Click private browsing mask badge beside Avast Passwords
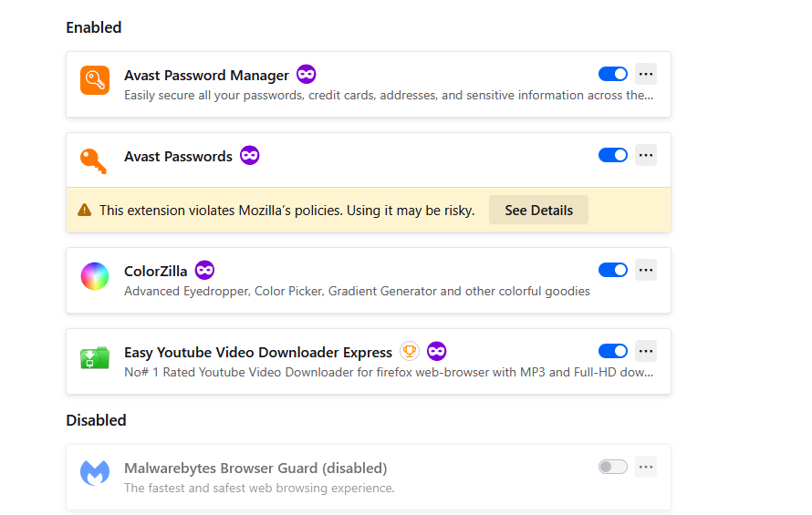This screenshot has width=812, height=515. (250, 155)
